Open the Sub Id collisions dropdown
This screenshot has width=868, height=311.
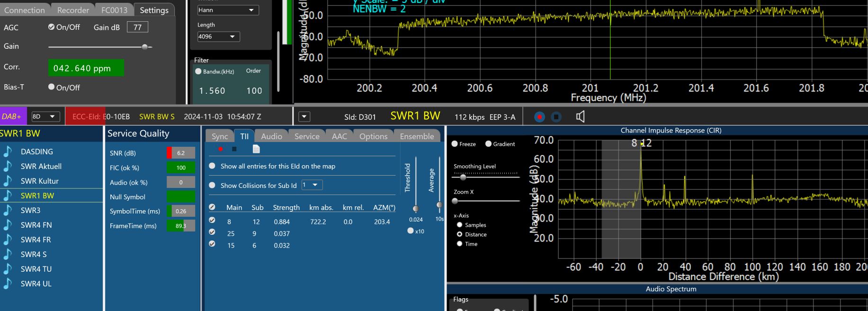click(312, 185)
